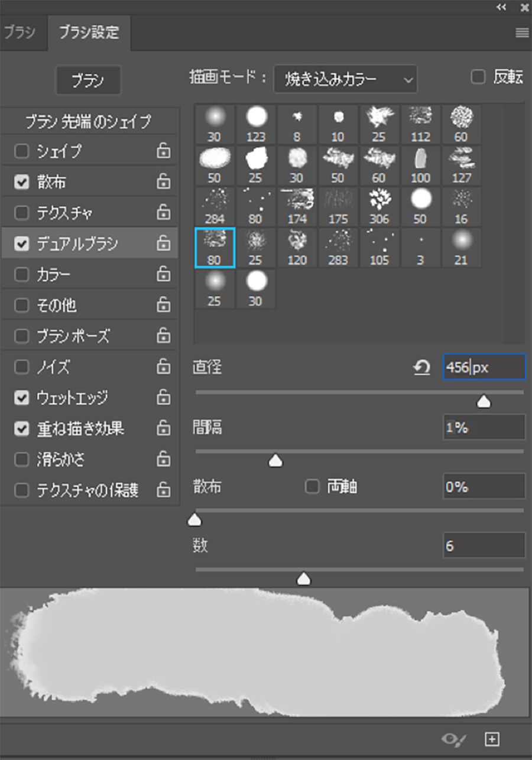Enable the カラー checkbox

pyautogui.click(x=21, y=275)
